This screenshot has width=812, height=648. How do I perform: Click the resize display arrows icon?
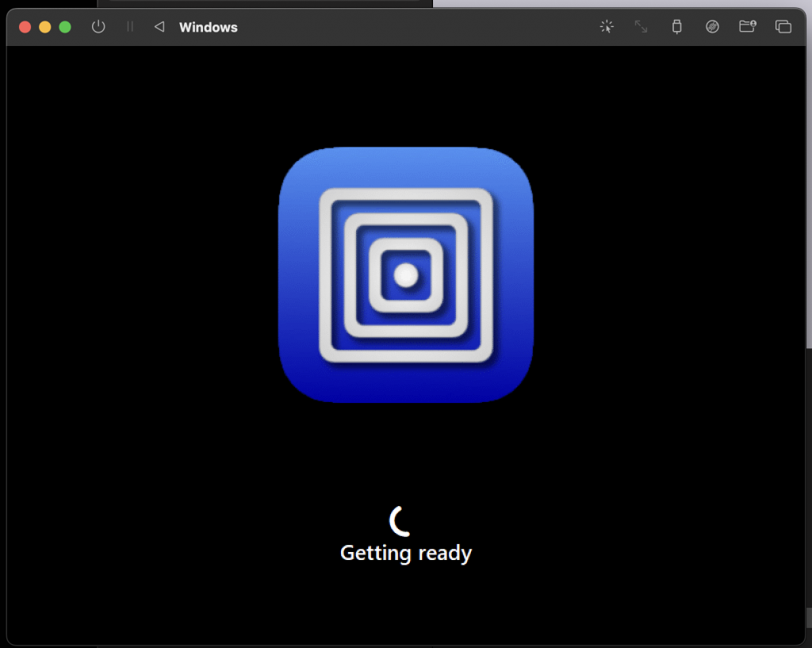[x=641, y=27]
